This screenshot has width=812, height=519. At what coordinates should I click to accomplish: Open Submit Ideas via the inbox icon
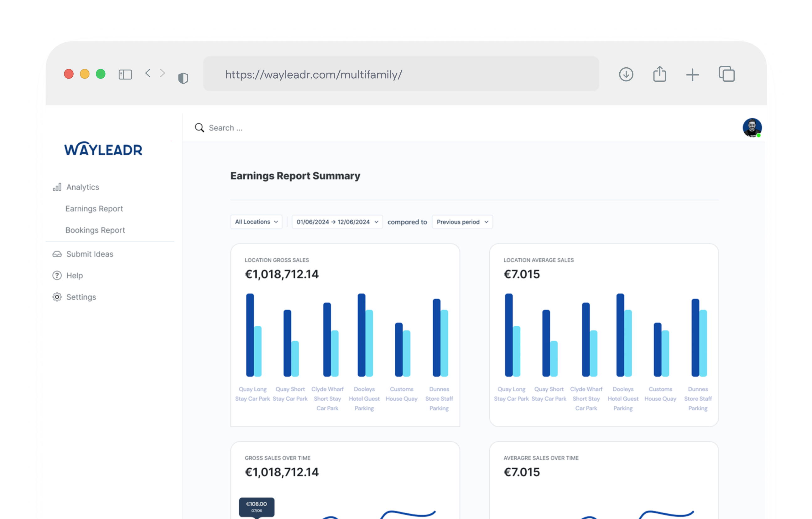(x=57, y=254)
